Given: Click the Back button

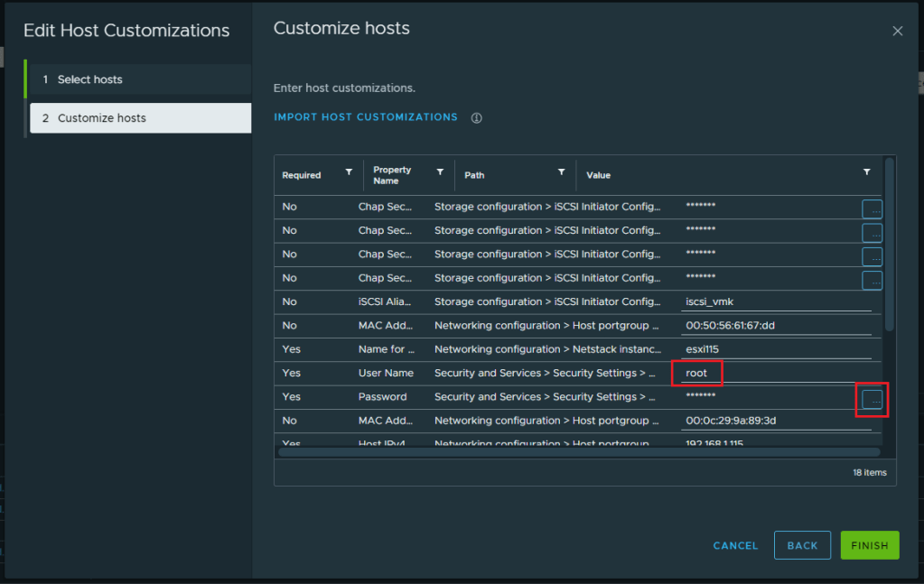Looking at the screenshot, I should 802,545.
